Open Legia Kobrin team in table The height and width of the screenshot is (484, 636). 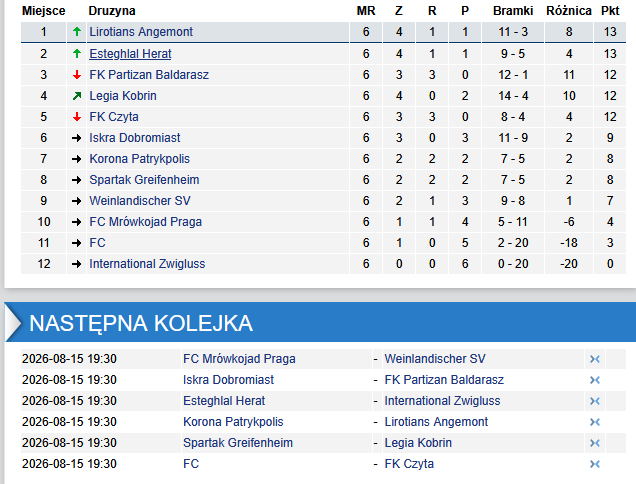(123, 96)
